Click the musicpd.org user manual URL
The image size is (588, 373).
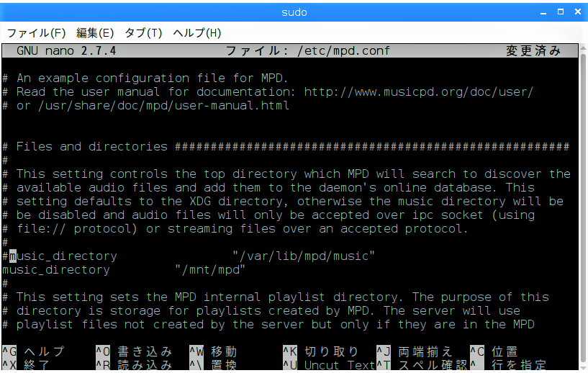[x=418, y=92]
